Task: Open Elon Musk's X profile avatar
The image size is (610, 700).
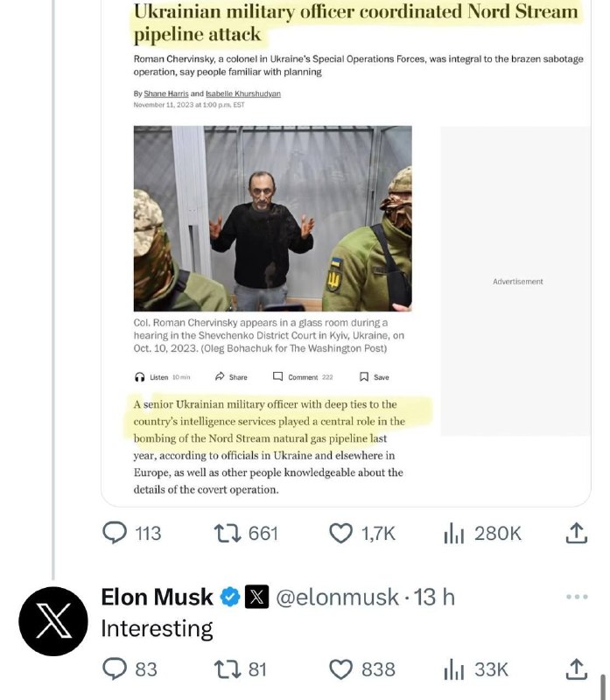Action: point(53,621)
